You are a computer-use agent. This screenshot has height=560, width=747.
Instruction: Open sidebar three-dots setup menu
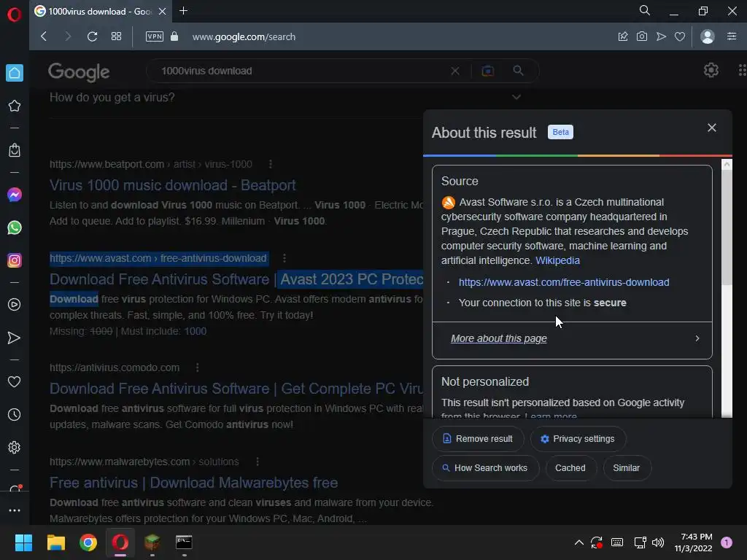pyautogui.click(x=15, y=510)
